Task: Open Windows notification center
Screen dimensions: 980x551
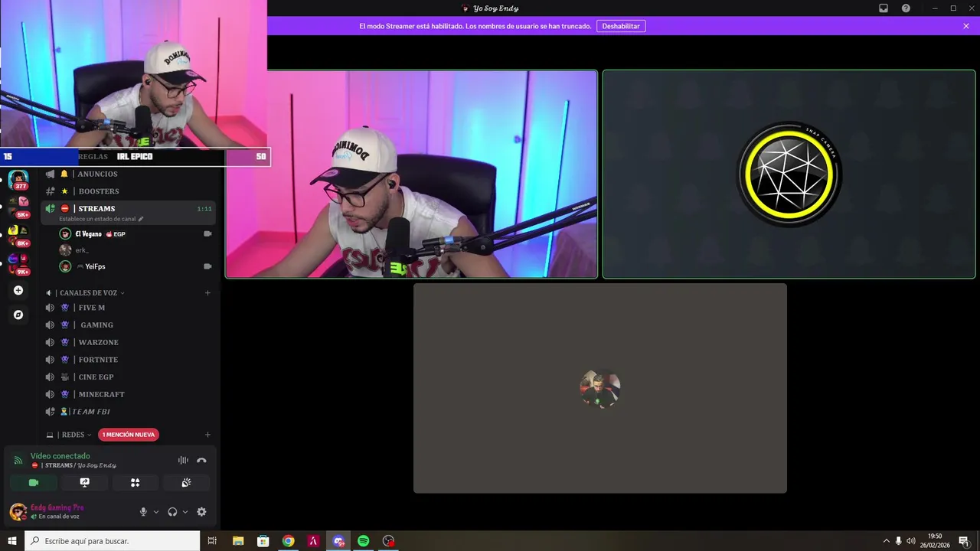Action: pos(964,541)
